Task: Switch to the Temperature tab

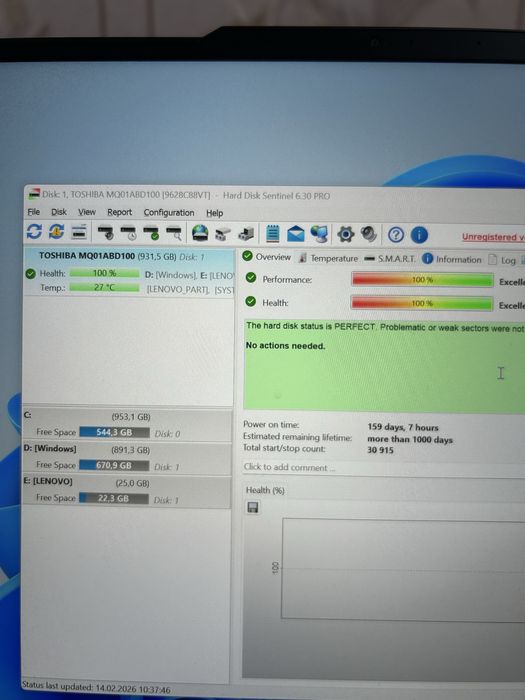Action: point(328,258)
